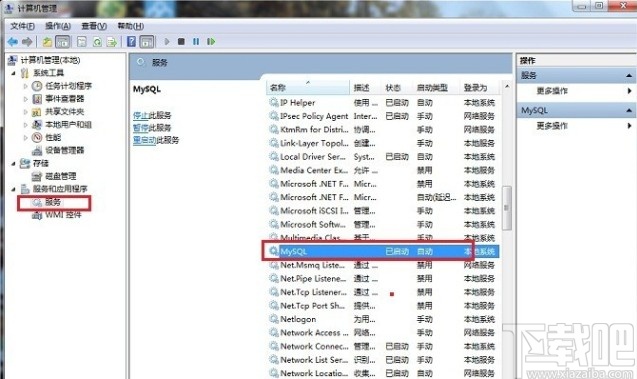Select the MySQL service row

(x=383, y=251)
